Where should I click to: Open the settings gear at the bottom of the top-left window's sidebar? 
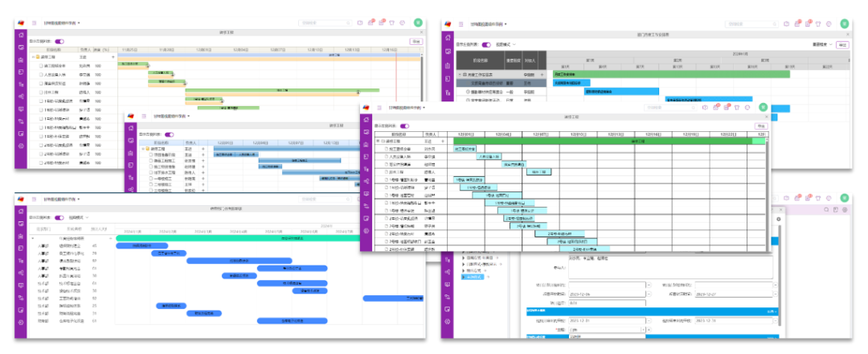click(x=21, y=146)
